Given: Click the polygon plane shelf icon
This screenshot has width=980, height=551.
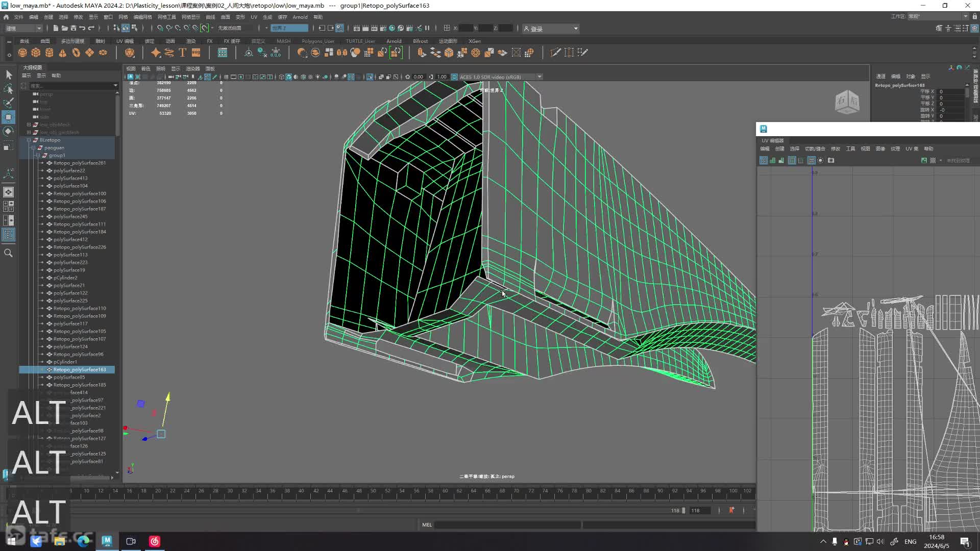Looking at the screenshot, I should tap(89, 53).
